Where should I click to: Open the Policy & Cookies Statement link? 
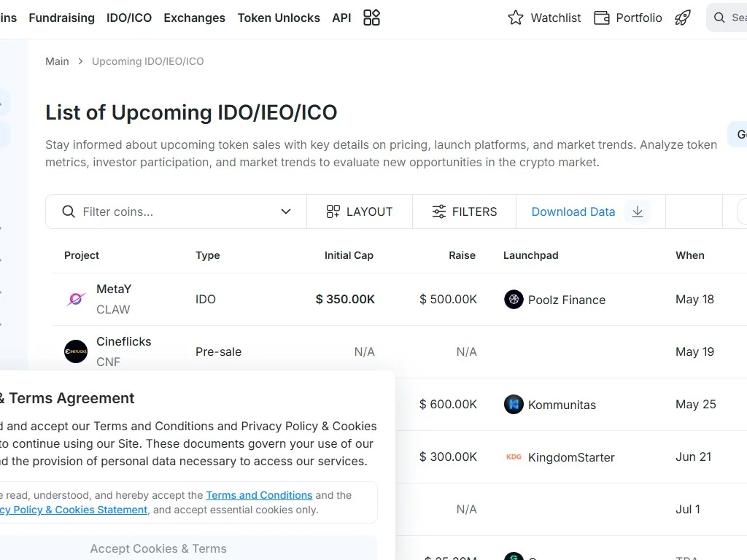[74, 510]
